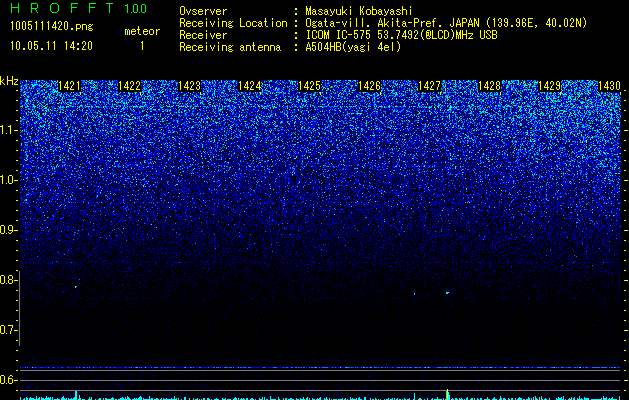The height and width of the screenshot is (400, 629).
Task: Click the meteor count value 1
Action: tap(142, 46)
